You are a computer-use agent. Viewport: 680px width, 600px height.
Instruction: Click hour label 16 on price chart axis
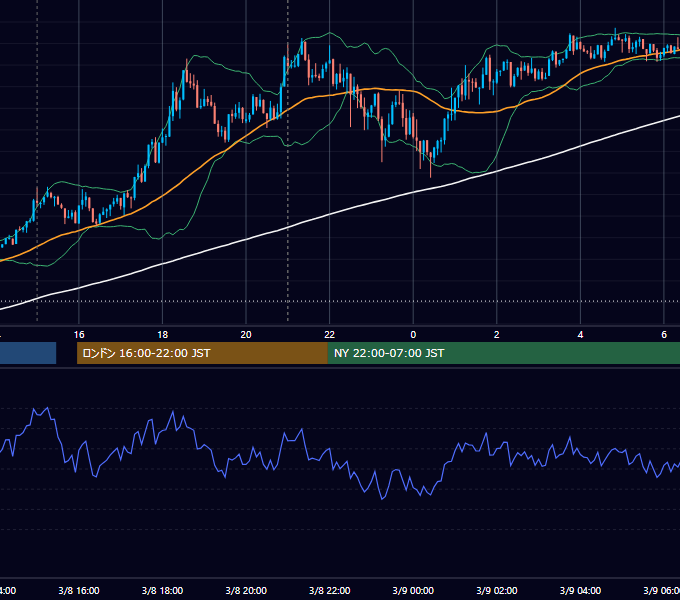(x=79, y=335)
